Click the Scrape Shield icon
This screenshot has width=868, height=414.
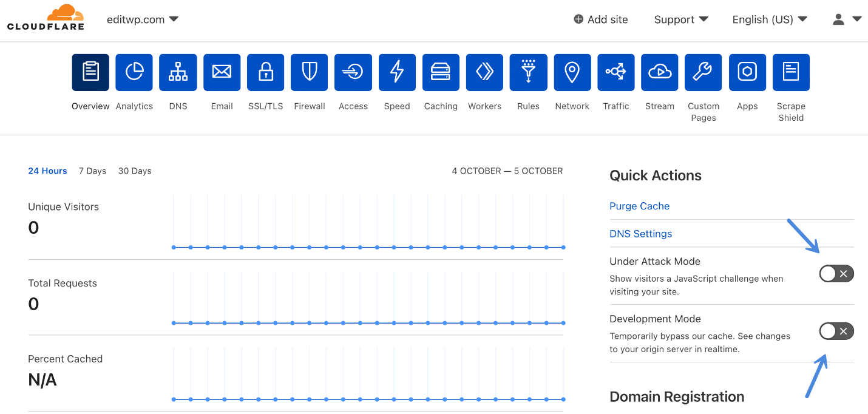point(791,72)
